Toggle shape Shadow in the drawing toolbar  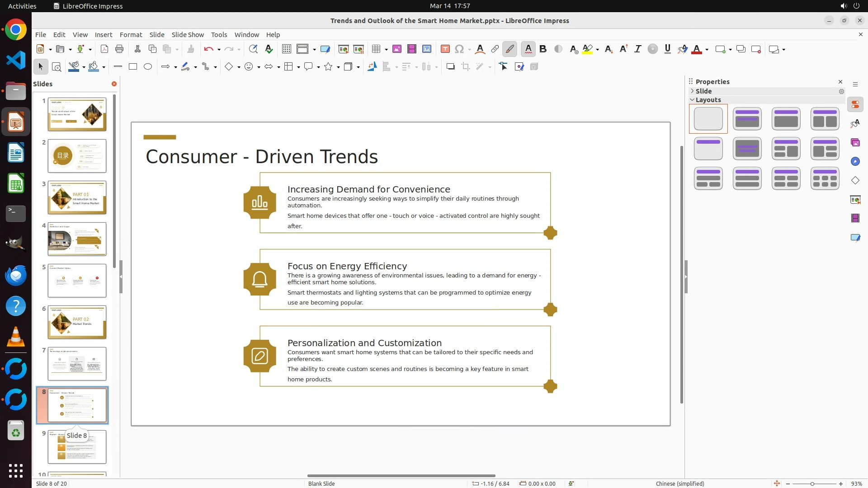click(450, 67)
